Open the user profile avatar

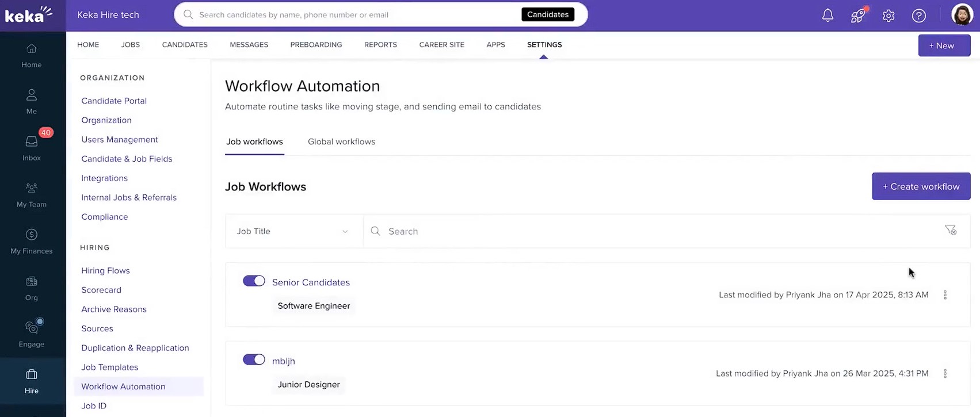click(x=962, y=15)
